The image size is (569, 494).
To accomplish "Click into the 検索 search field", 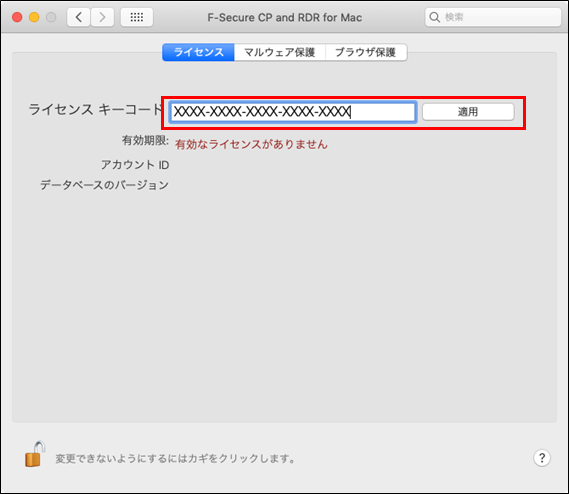I will pos(493,17).
